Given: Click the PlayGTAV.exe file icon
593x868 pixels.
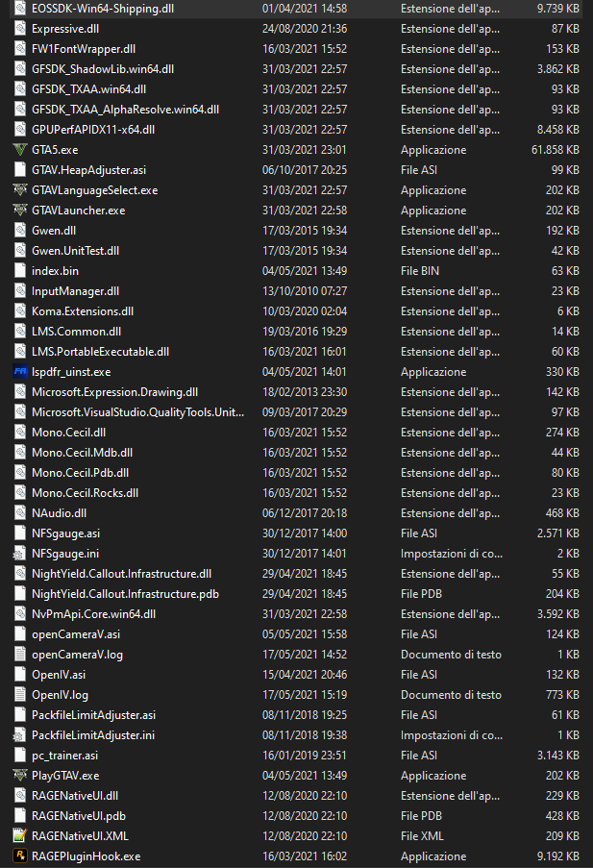Looking at the screenshot, I should [x=20, y=776].
